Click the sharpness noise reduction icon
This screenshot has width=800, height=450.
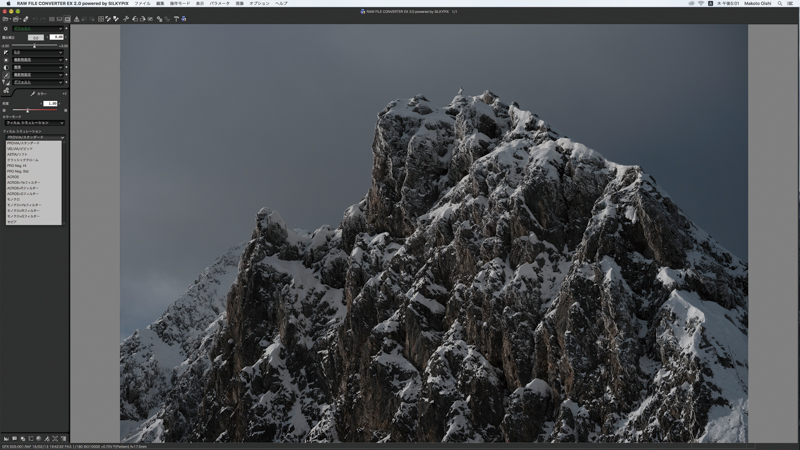(x=6, y=82)
